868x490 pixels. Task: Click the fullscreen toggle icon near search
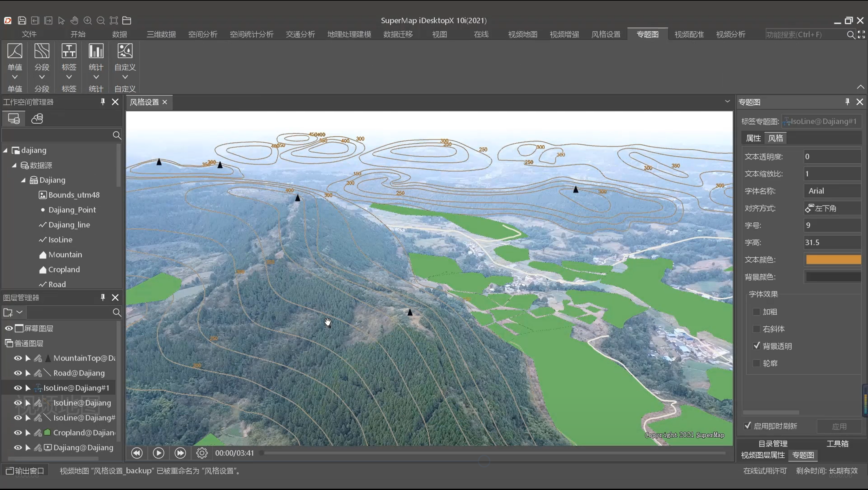862,34
